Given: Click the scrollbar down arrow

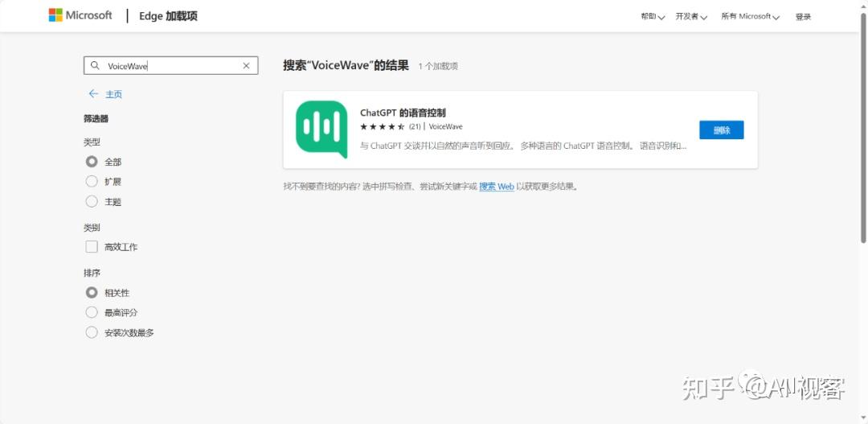Looking at the screenshot, I should (x=863, y=418).
